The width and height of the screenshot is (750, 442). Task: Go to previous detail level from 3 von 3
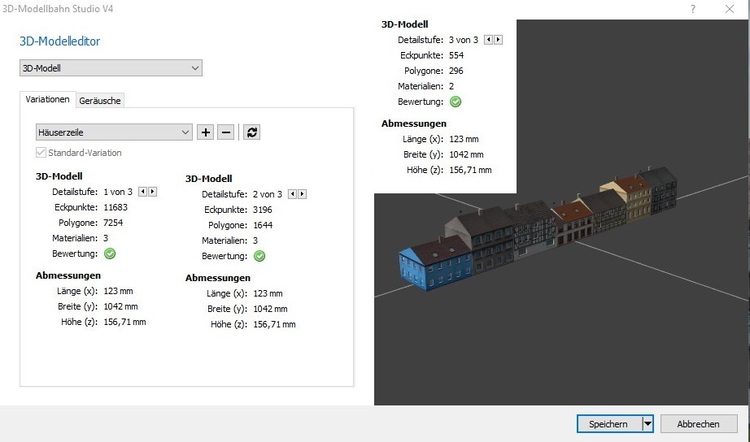[x=488, y=40]
